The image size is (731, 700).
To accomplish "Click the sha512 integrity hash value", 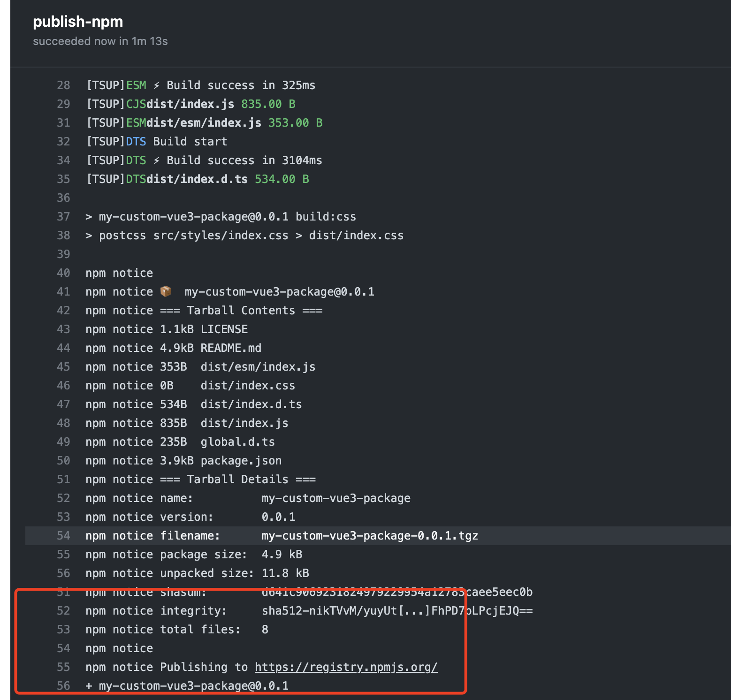I will click(x=397, y=611).
